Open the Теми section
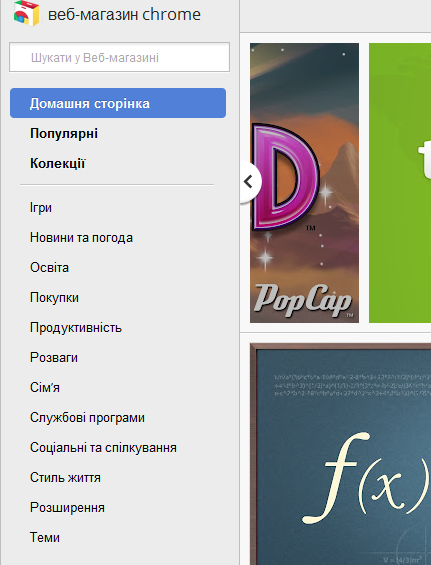Viewport: 431px width, 565px height. tap(45, 537)
